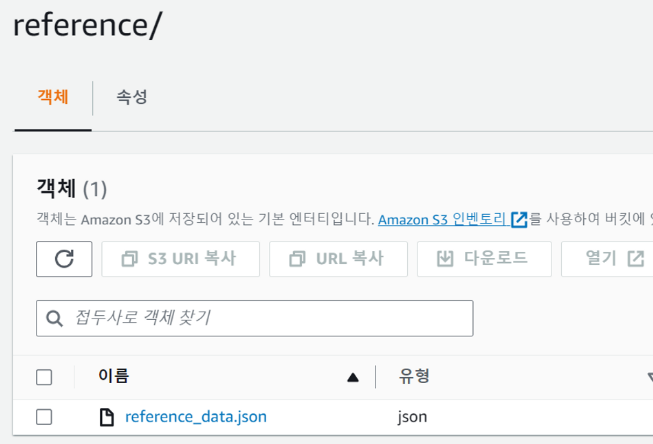Switch to the 객체 tab
Viewport: 653px width, 444px height.
click(53, 97)
